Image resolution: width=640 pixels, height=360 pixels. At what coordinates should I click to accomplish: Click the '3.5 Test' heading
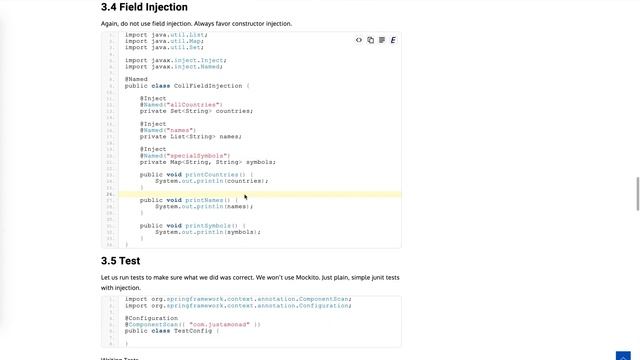pos(120,261)
